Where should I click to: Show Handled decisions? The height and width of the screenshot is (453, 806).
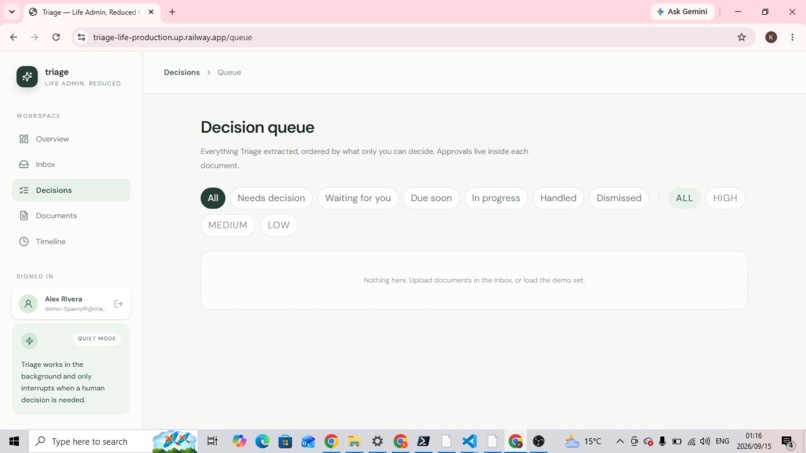click(x=558, y=198)
